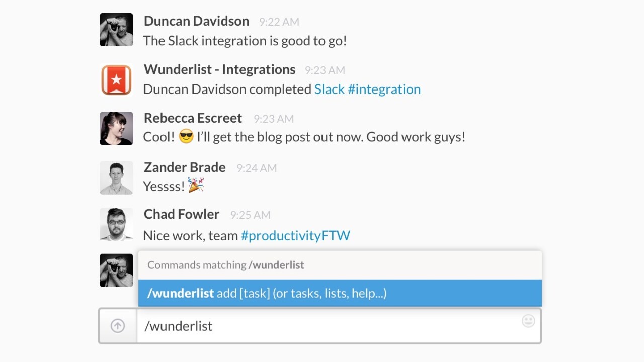Open the #productivityFTW hashtag link
This screenshot has width=644, height=362.
pyautogui.click(x=295, y=235)
